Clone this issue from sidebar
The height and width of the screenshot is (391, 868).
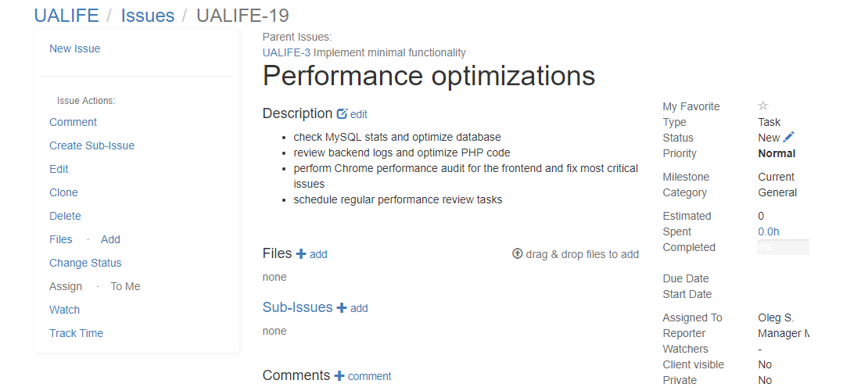pyautogui.click(x=63, y=192)
